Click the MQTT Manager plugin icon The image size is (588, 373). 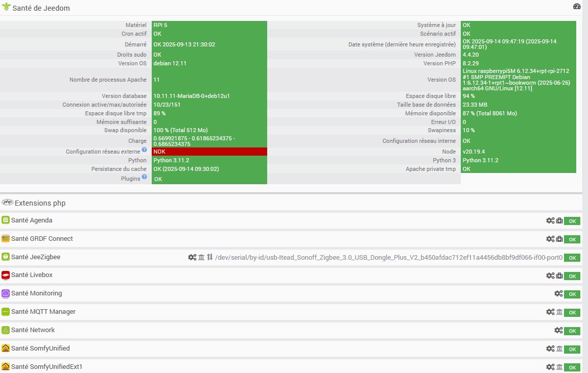5,312
